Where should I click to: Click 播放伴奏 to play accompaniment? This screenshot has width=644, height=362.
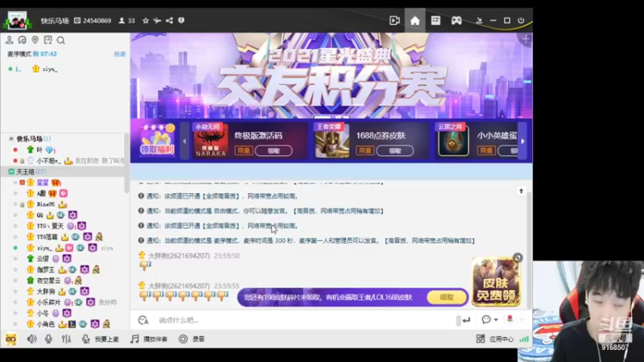click(149, 339)
